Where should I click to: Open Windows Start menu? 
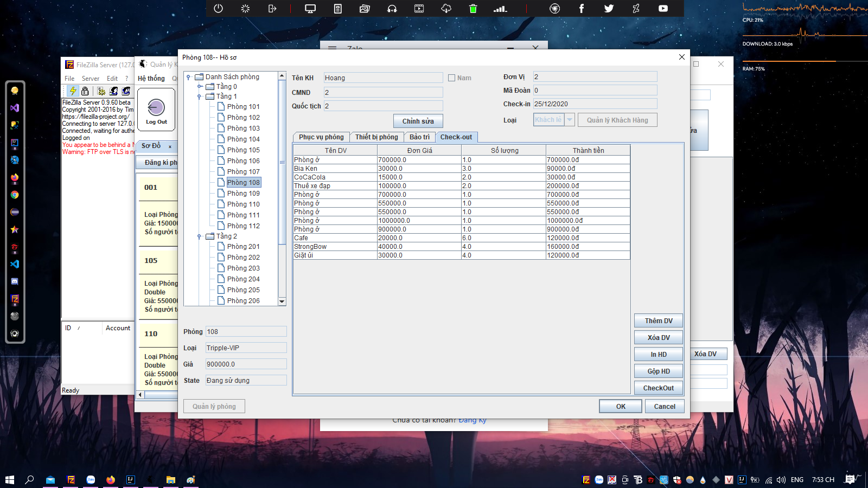point(9,479)
